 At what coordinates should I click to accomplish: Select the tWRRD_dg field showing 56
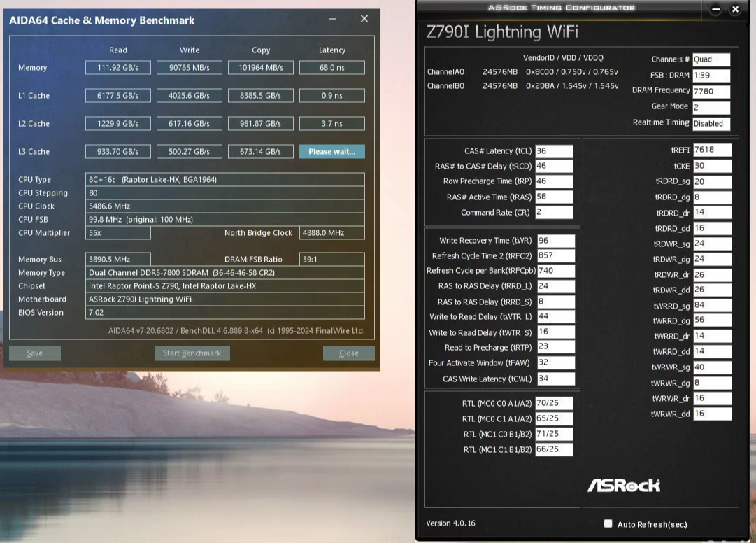click(712, 320)
